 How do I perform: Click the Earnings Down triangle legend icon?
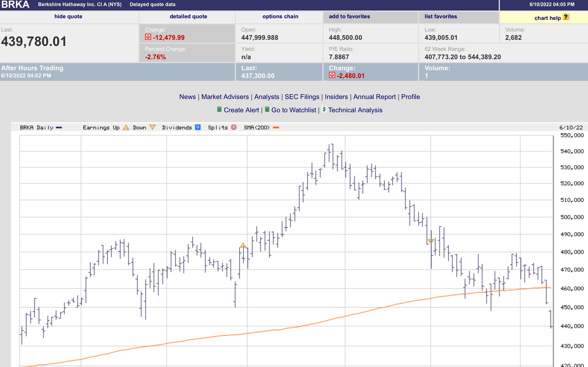coord(152,127)
